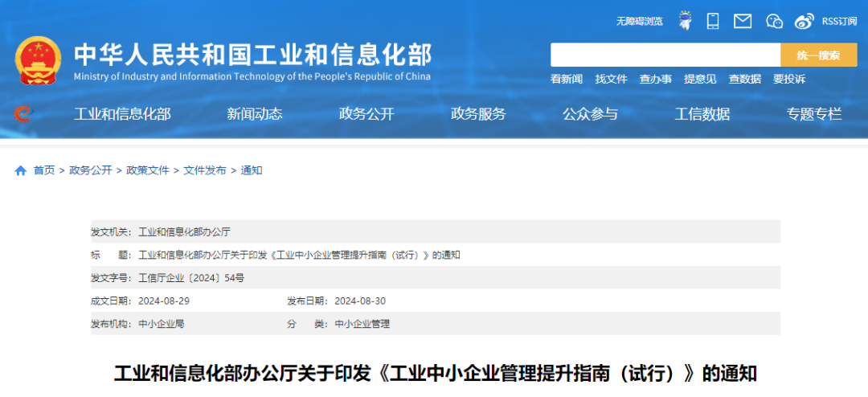Viewport: 868px width, 397px height.
Task: Click the 无障碍浏览 accessibility link
Action: (x=640, y=21)
